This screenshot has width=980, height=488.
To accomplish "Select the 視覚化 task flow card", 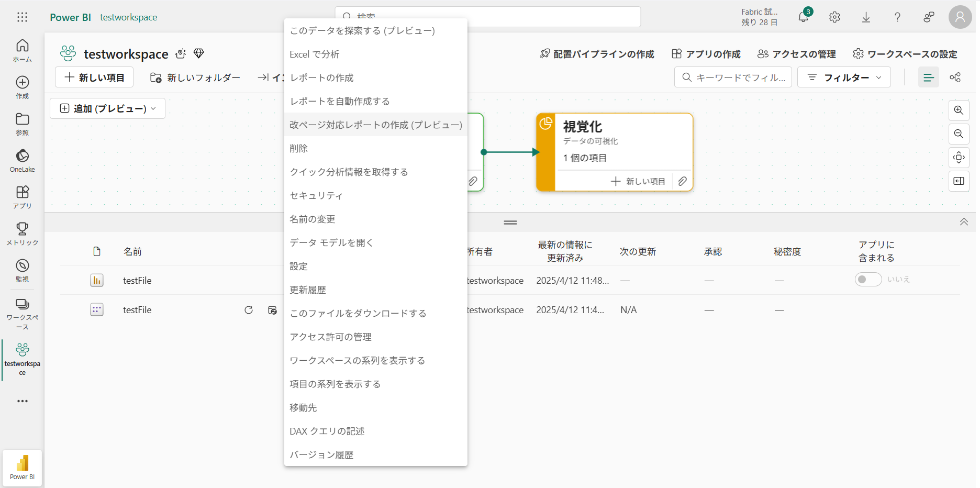I will tap(615, 152).
